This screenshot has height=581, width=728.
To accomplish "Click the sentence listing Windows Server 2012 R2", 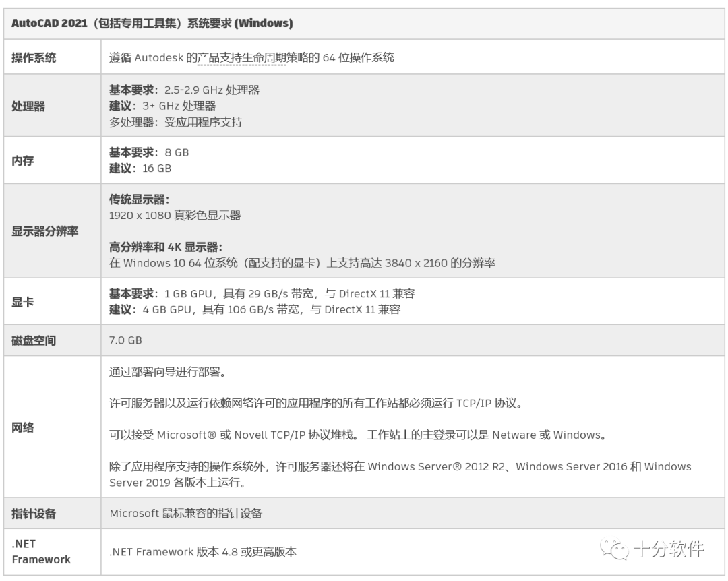I will (x=400, y=475).
